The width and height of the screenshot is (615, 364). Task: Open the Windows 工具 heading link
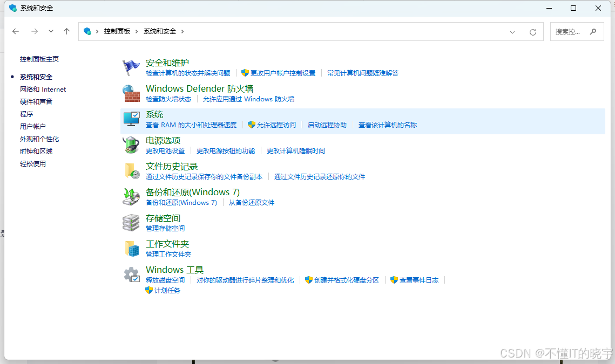coord(174,270)
